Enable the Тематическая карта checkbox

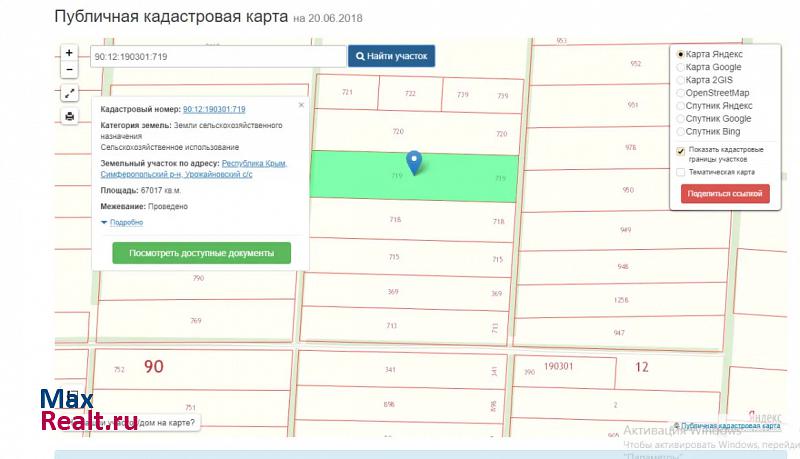(x=681, y=172)
